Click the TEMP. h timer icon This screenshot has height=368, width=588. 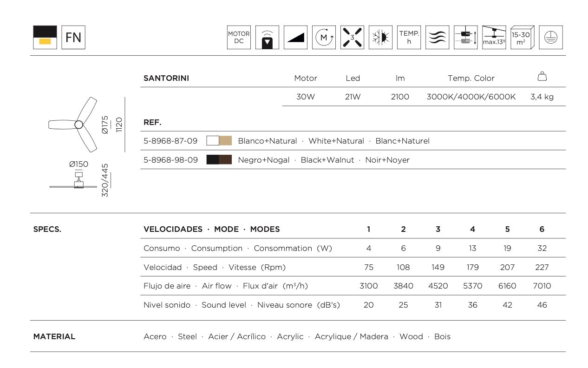coord(409,38)
